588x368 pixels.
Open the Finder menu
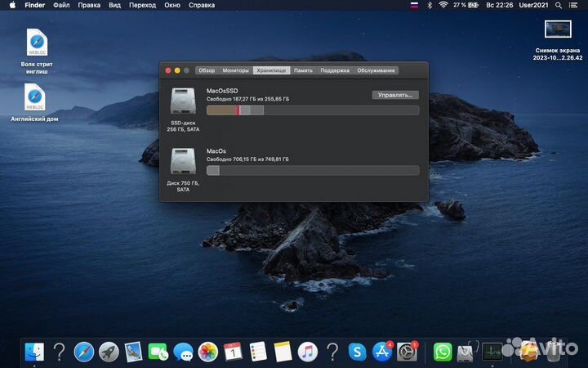pos(35,5)
